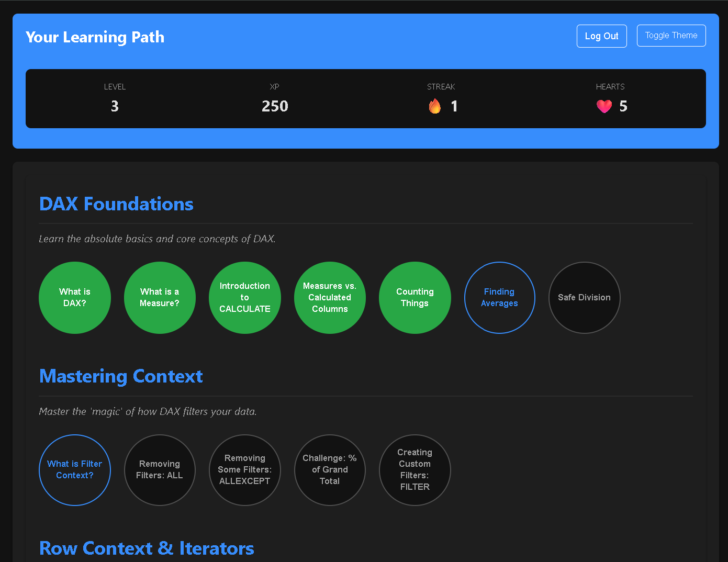The image size is (728, 562).
Task: Click the 'Removing Filters: ALL' circle
Action: pos(160,470)
